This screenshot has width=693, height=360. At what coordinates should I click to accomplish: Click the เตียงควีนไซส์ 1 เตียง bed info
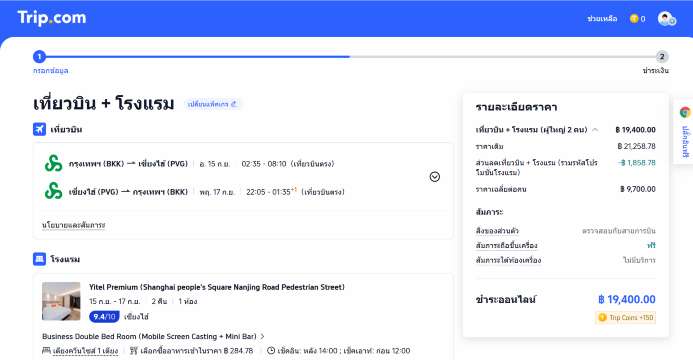[85, 351]
